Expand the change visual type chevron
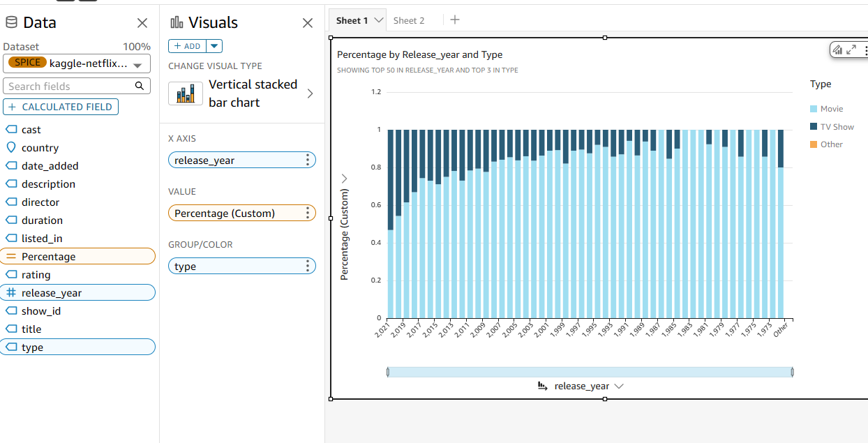Screen dimensions: 868x443 click(310, 93)
